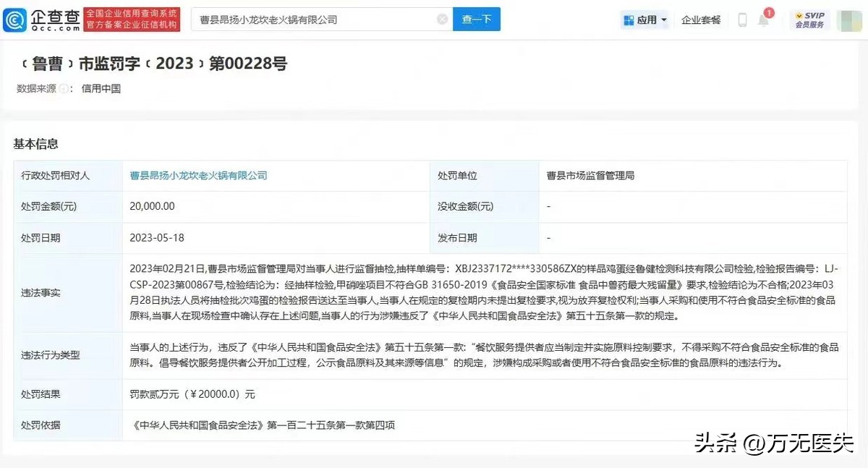Click the red 全国企业信用查询系统 badge

(132, 20)
